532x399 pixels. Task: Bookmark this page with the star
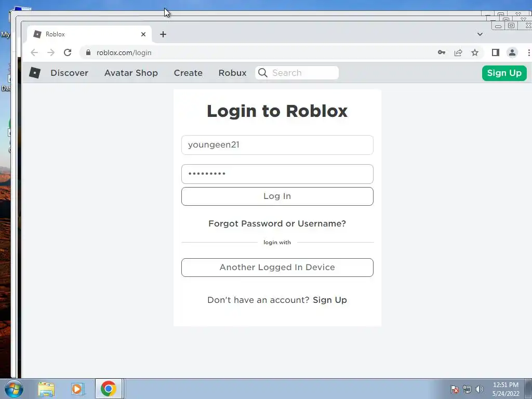click(475, 52)
